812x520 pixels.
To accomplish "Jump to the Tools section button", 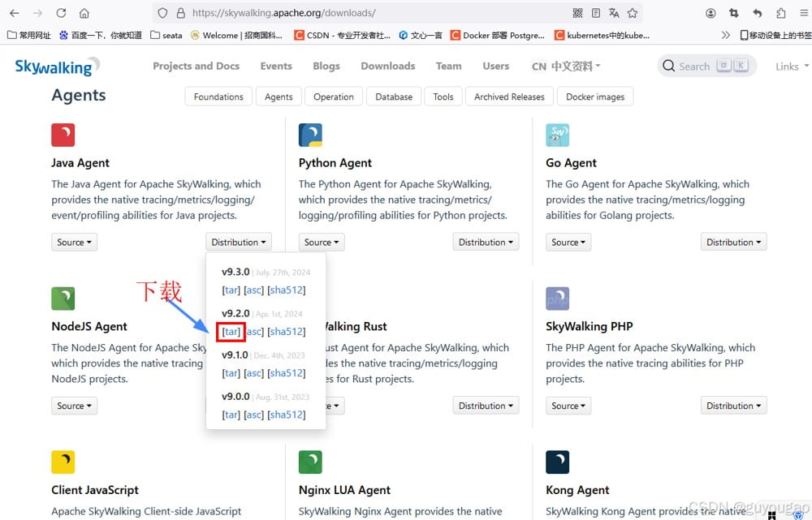I will [x=443, y=97].
